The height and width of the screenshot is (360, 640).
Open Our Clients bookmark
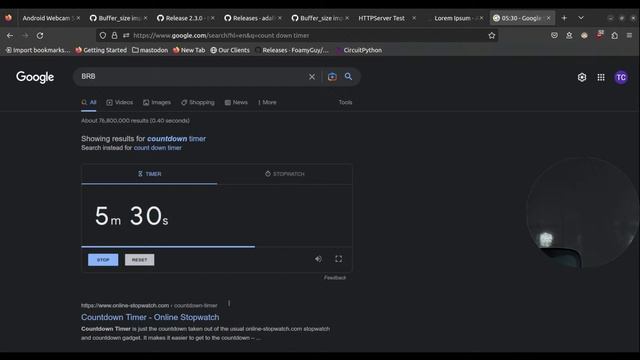(230, 50)
